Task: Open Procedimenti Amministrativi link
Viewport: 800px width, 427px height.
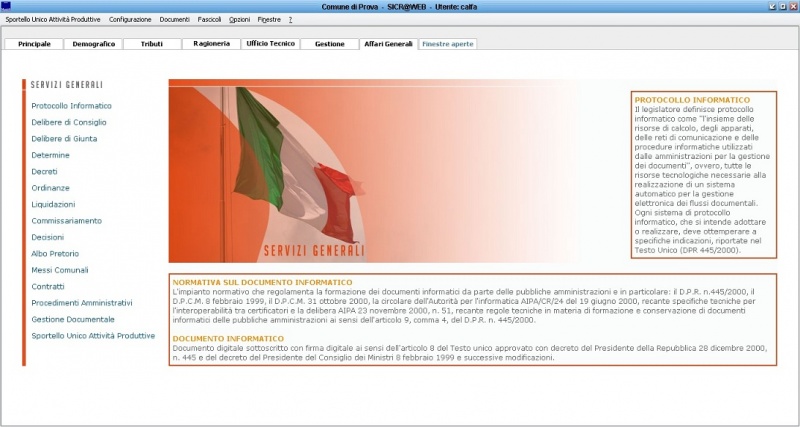Action: coord(82,303)
